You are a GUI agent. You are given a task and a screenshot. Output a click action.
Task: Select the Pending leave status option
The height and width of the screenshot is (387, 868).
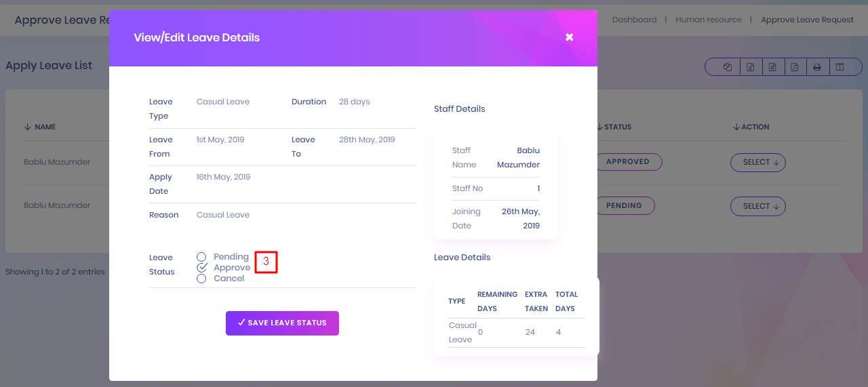pyautogui.click(x=201, y=257)
